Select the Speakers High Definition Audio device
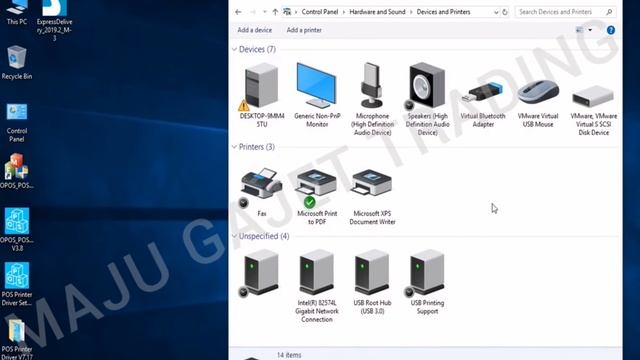Screen dimensions: 640x360 coord(427,99)
